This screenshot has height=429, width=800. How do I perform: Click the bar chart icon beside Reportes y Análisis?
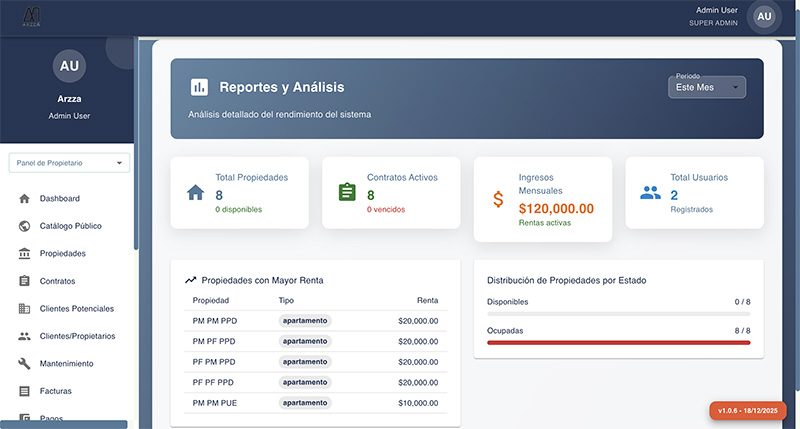tap(199, 87)
